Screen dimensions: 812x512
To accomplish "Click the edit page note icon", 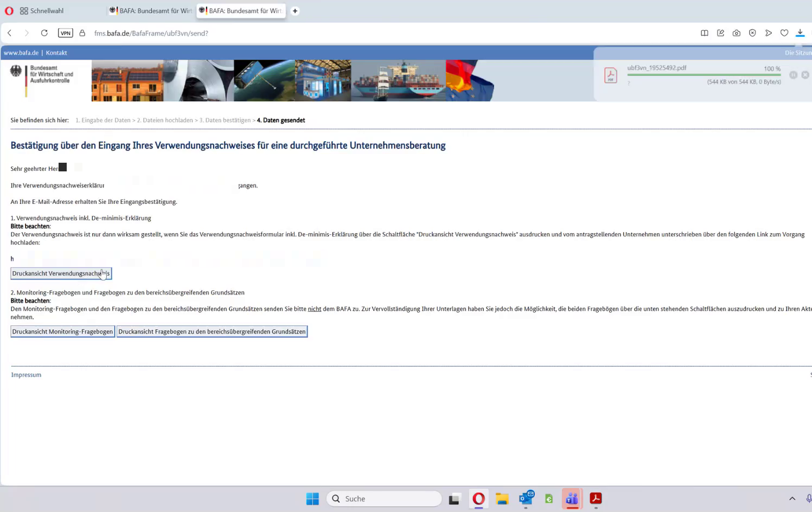I will 721,33.
